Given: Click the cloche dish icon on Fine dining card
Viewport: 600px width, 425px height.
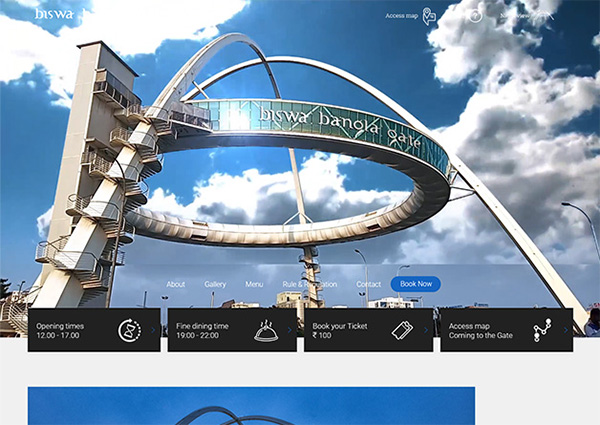Looking at the screenshot, I should [266, 330].
